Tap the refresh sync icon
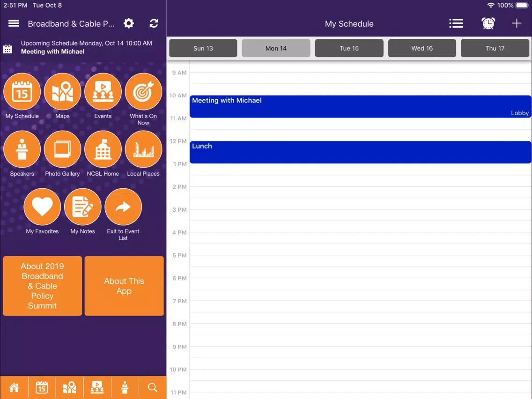Screen dimensions: 532x399 click(154, 23)
